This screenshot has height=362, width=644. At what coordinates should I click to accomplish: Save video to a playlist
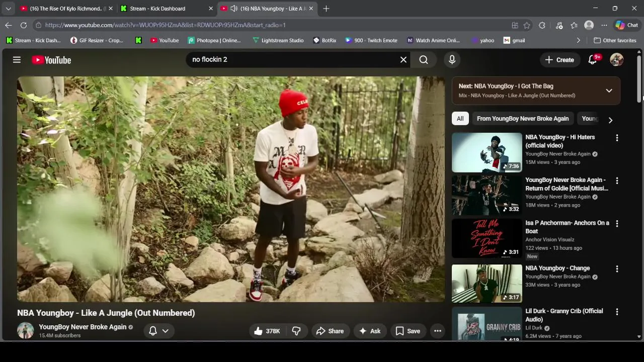(408, 331)
